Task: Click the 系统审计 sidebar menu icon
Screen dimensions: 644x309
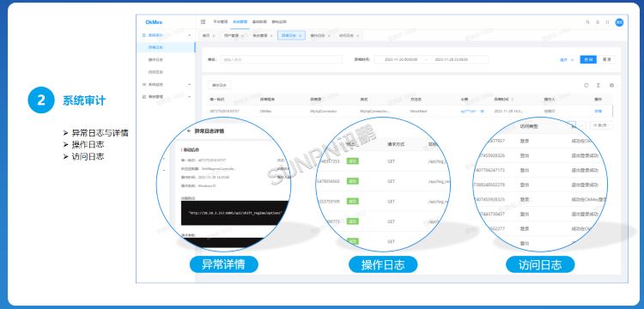Action: [x=143, y=35]
